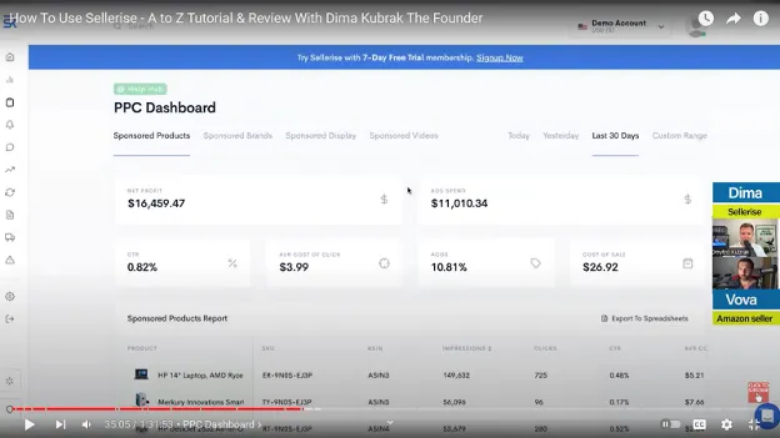Screen dimensions: 780x438
Task: Switch to Sponsored Videos tab
Action: pos(403,135)
